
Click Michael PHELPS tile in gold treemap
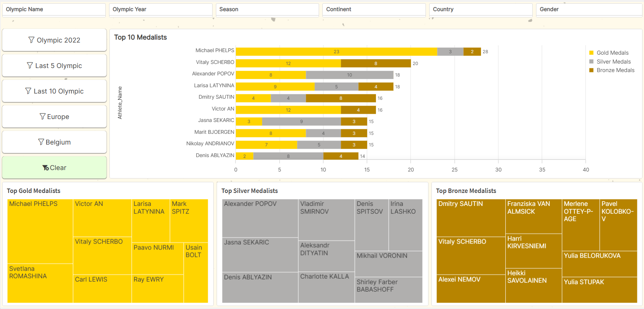click(x=40, y=231)
